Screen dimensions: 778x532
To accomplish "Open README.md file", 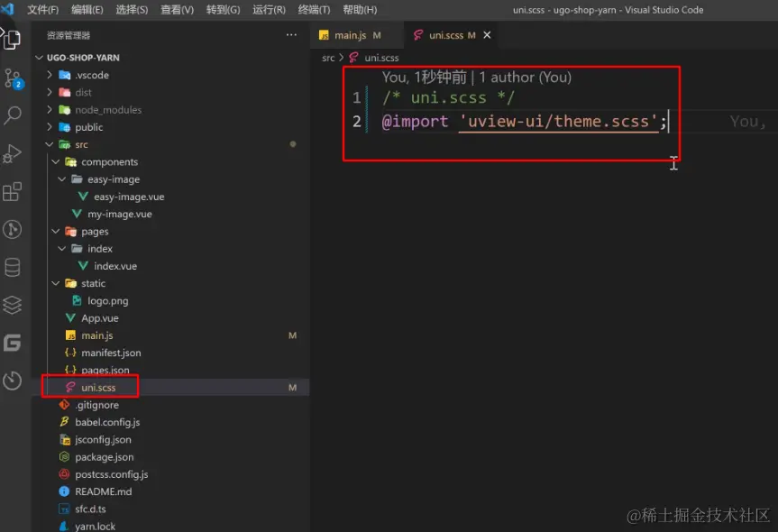I will coord(103,491).
